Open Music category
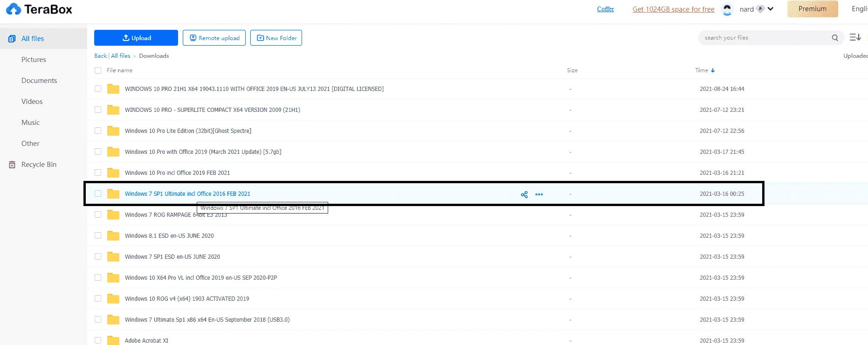 point(30,123)
